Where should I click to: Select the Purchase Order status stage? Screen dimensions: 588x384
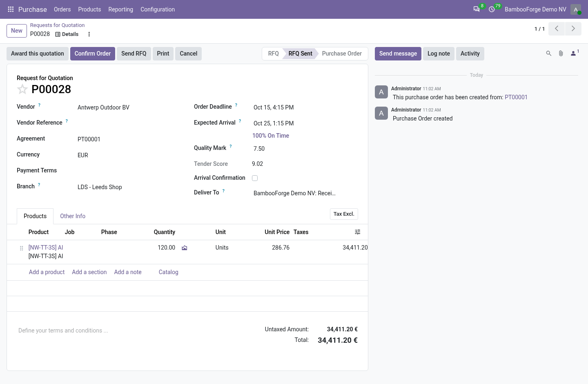[x=342, y=54]
